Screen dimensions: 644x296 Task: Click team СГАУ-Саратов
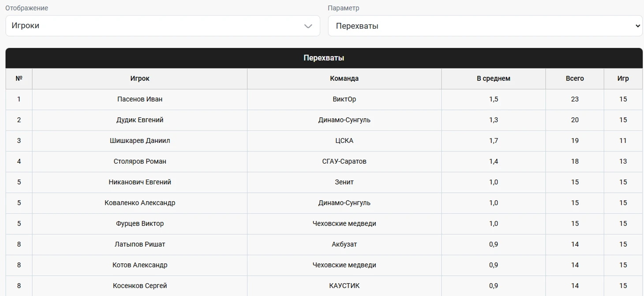[344, 161]
